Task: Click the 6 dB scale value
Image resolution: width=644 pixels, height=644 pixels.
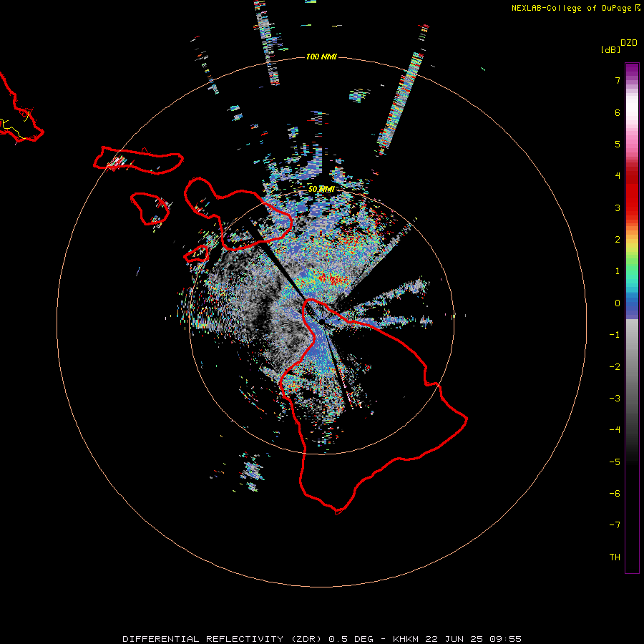Action: click(x=618, y=113)
